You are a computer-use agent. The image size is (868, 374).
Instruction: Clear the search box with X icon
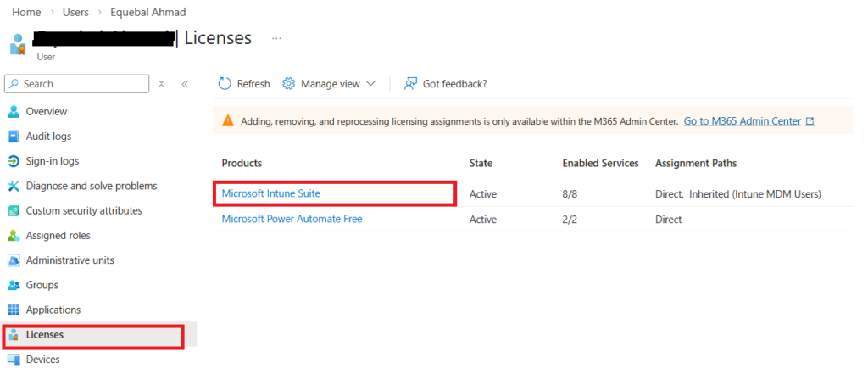point(161,84)
